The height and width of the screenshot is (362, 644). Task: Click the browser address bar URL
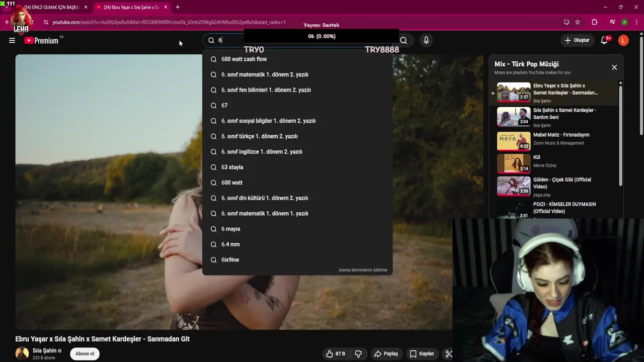click(169, 22)
